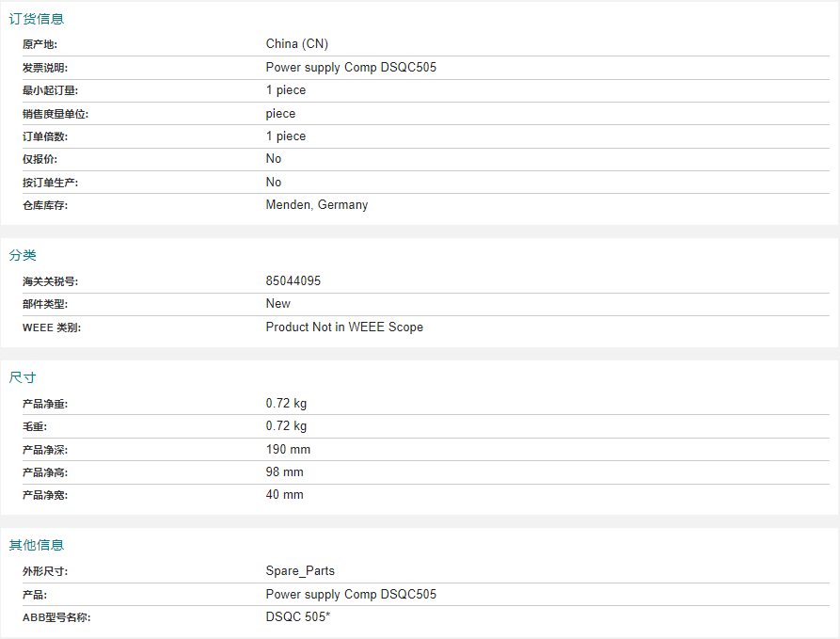
Task: Select customs tariff number 85044095
Action: click(x=293, y=280)
